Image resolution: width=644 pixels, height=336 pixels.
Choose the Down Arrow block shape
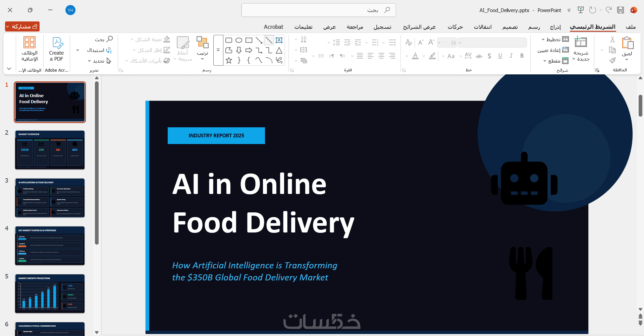click(x=239, y=50)
